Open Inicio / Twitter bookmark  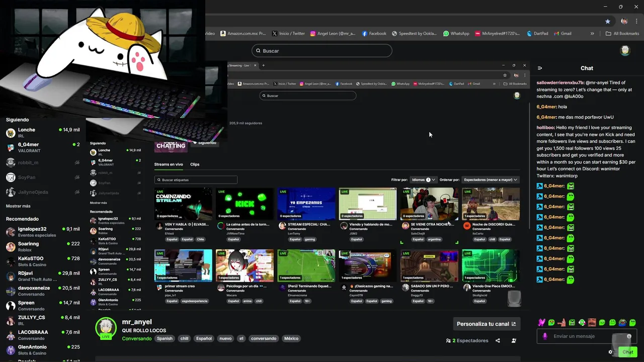pos(288,34)
